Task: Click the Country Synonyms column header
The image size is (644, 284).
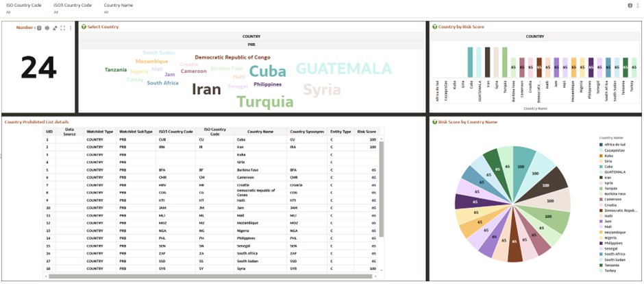Action: pos(307,132)
